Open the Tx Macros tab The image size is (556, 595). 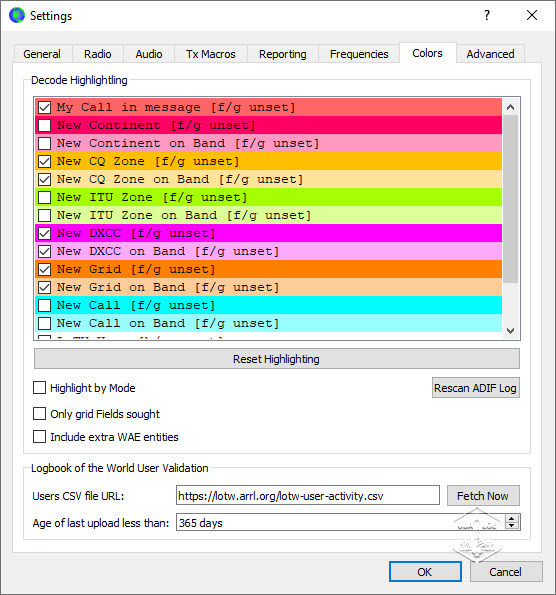click(211, 54)
